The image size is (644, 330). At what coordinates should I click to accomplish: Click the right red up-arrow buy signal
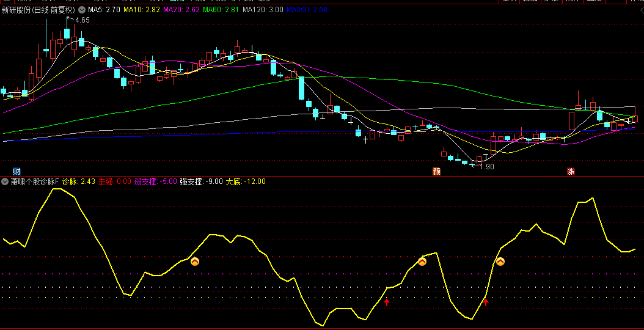point(486,302)
